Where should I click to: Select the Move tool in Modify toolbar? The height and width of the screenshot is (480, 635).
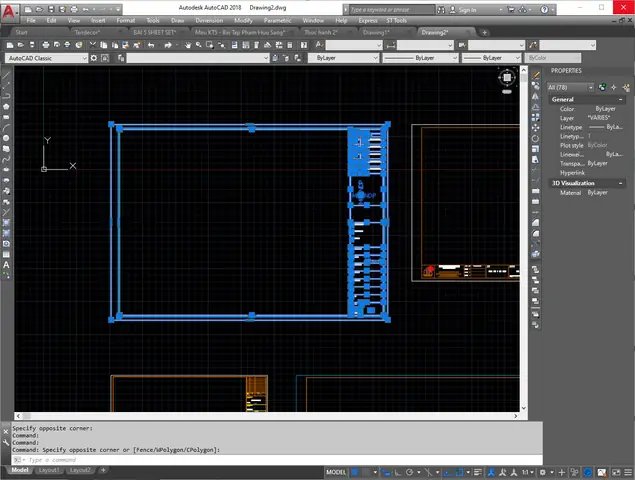click(535, 128)
